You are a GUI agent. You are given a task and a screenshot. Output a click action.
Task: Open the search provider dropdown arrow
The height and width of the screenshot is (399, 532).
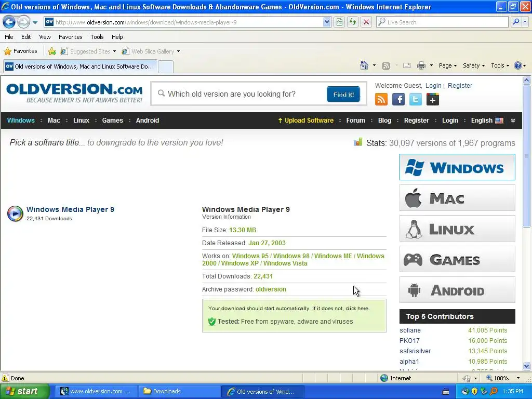coord(525,22)
